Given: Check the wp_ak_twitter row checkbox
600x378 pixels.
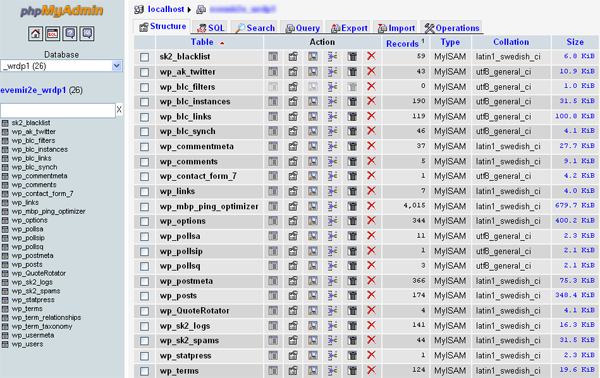Looking at the screenshot, I should point(144,72).
